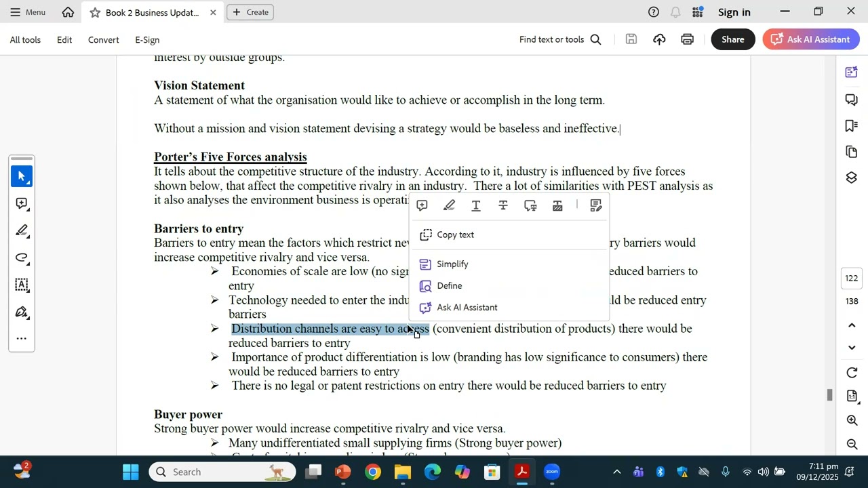The height and width of the screenshot is (488, 868).
Task: Highlight selected text from floating toolbar
Action: click(x=449, y=205)
